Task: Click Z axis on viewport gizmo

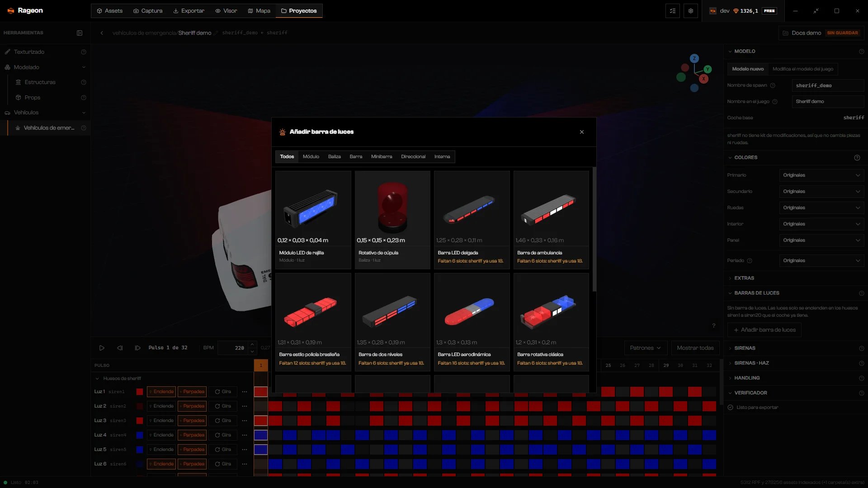Action: [x=694, y=58]
